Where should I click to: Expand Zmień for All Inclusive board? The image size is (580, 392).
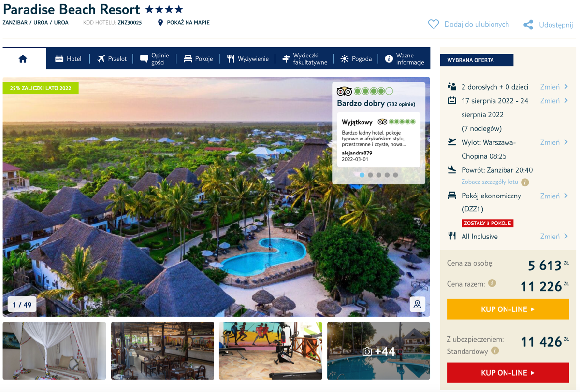pyautogui.click(x=554, y=236)
